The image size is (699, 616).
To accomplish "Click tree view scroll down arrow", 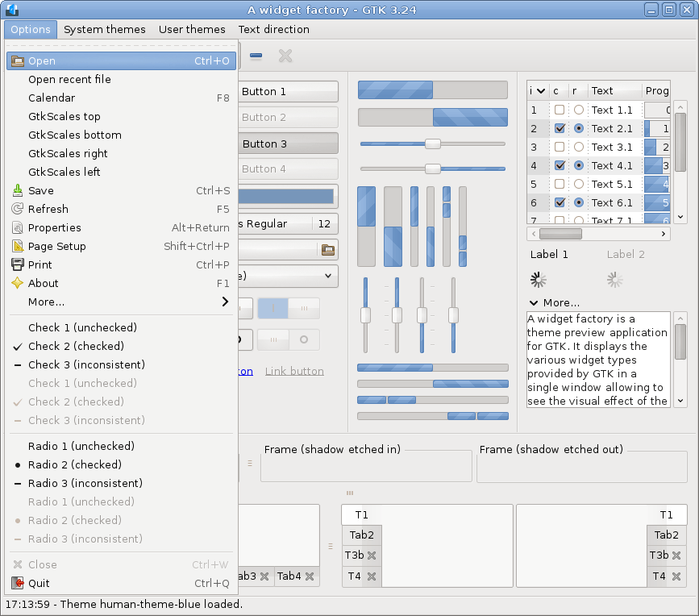I will [680, 217].
